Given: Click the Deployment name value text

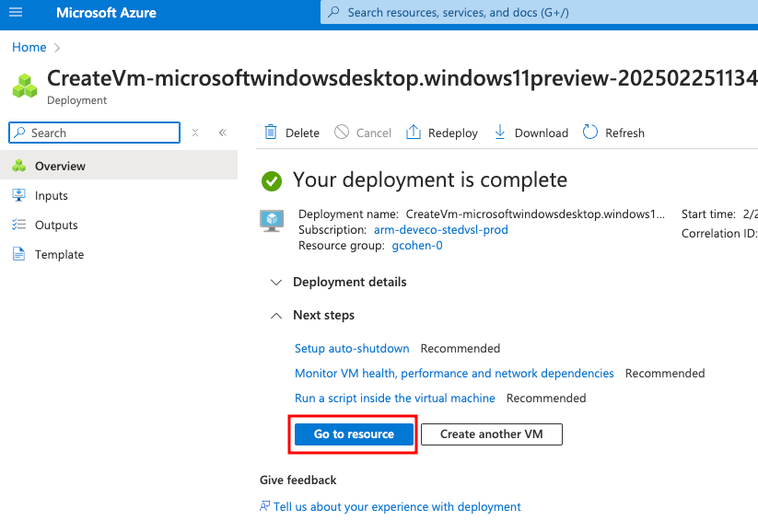Looking at the screenshot, I should (x=535, y=214).
